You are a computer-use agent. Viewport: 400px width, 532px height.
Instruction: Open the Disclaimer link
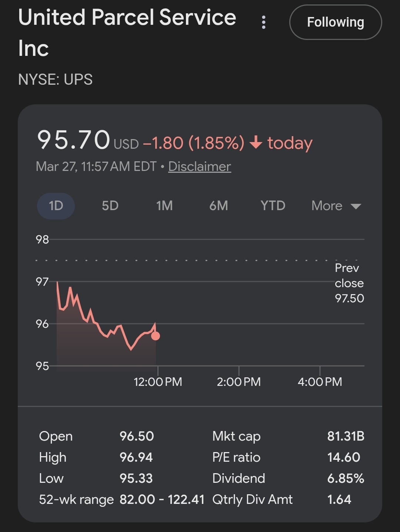[x=199, y=166]
